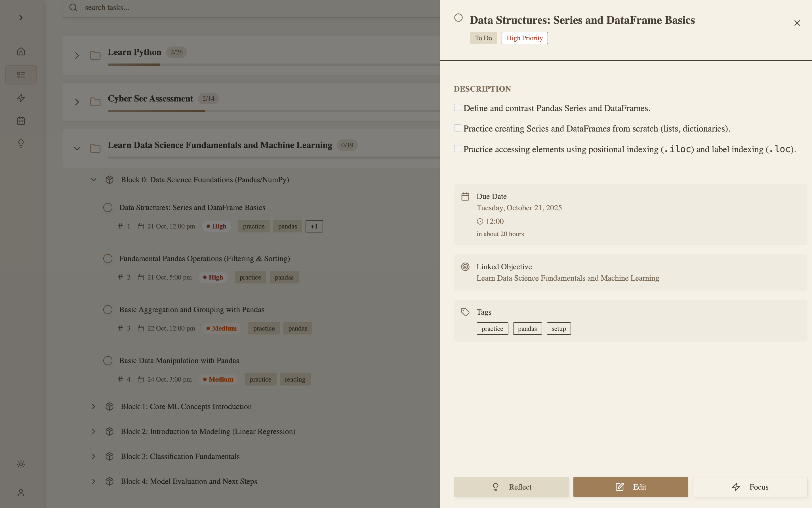Click the Learn Data Science folder icon
Image resolution: width=812 pixels, height=508 pixels.
pyautogui.click(x=95, y=148)
